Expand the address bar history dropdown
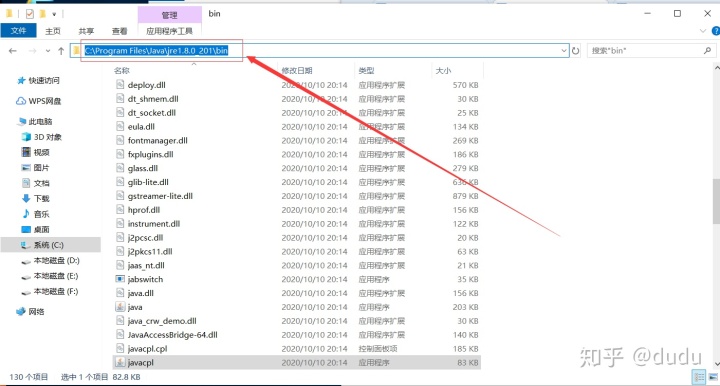 tap(564, 50)
